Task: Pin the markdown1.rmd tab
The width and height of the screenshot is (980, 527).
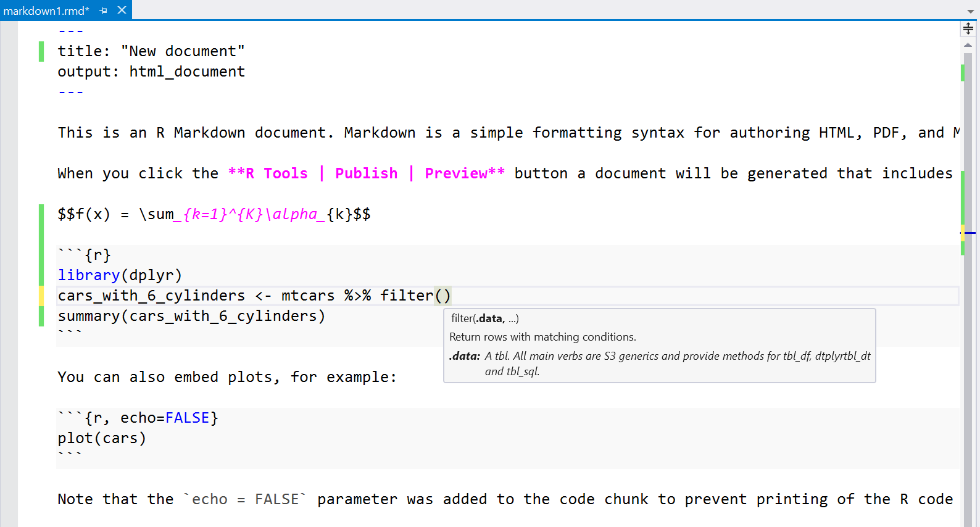Action: [104, 10]
